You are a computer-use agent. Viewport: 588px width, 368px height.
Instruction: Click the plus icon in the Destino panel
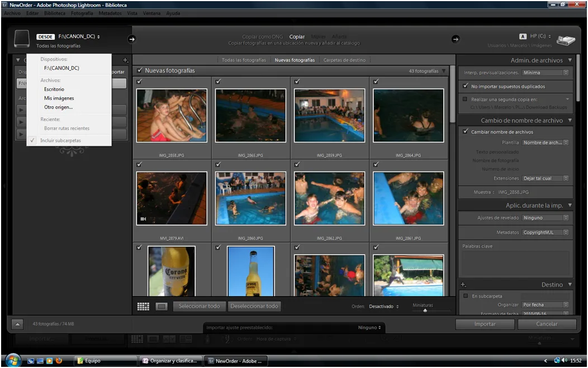pos(462,285)
